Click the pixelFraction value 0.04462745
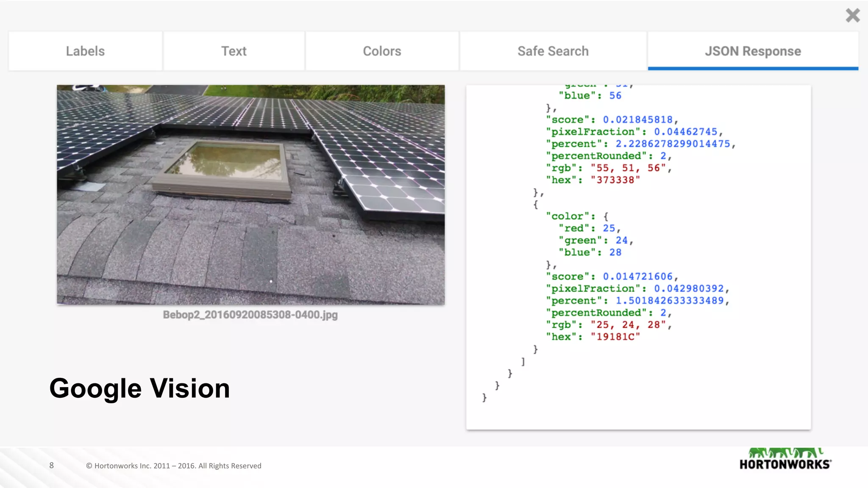 (x=685, y=132)
